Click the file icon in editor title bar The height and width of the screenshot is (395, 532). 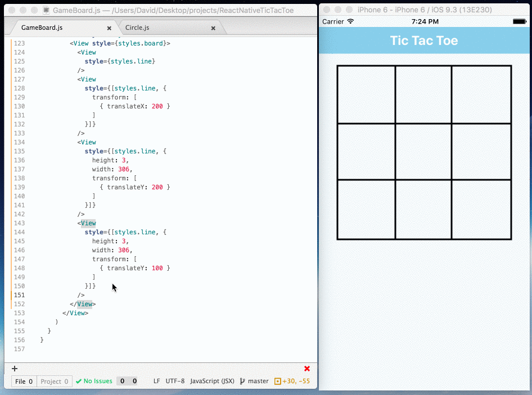tap(46, 10)
